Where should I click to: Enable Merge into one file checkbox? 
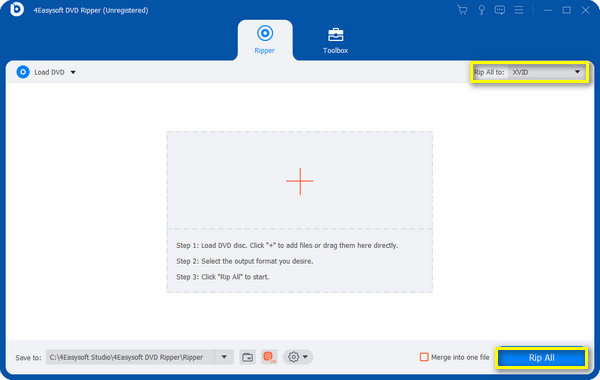424,357
